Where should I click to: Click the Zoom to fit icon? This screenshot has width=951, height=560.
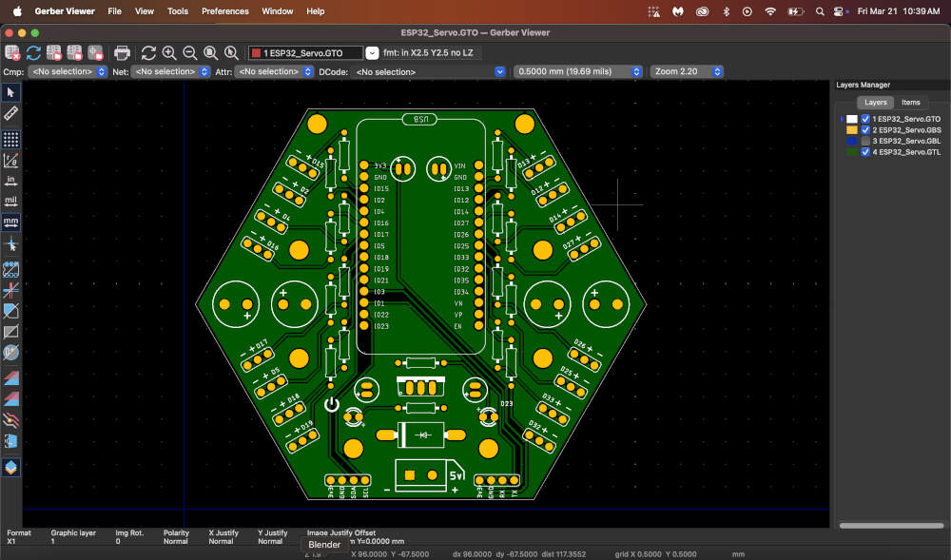coord(210,52)
